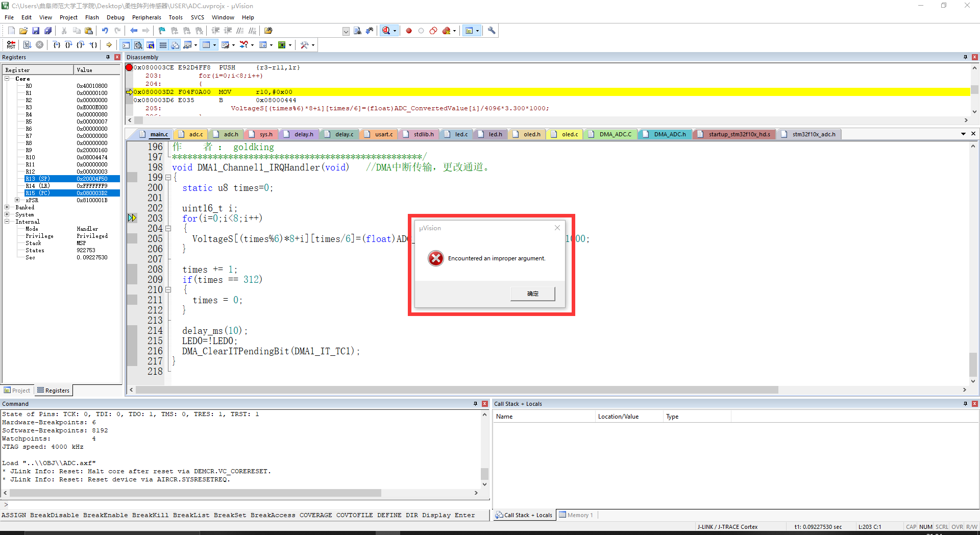Screen dimensions: 980x535
Task: Click the Kill all breakpoints icon
Action: 447,31
